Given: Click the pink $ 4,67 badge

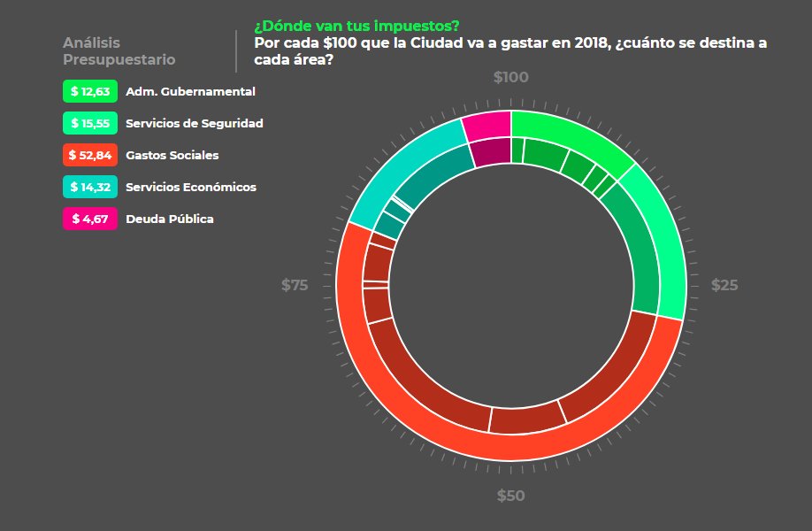Looking at the screenshot, I should 89,219.
